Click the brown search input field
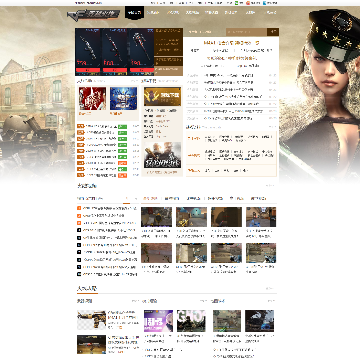Viewport: 360px width, 360px height. (x=246, y=32)
